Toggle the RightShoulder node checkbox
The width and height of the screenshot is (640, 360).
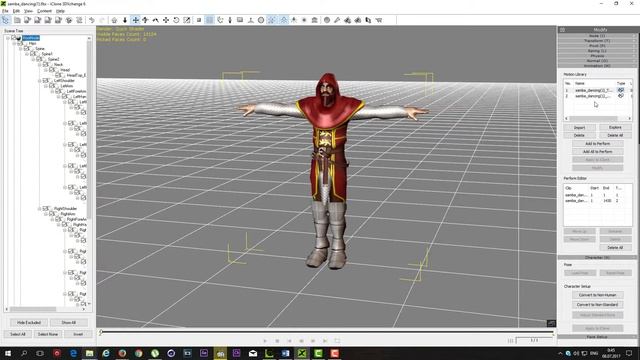click(x=45, y=209)
